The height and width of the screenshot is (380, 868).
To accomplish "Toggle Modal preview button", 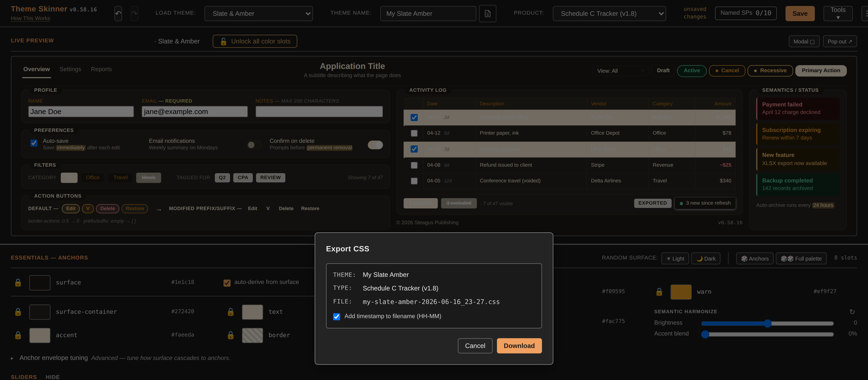I will [804, 42].
